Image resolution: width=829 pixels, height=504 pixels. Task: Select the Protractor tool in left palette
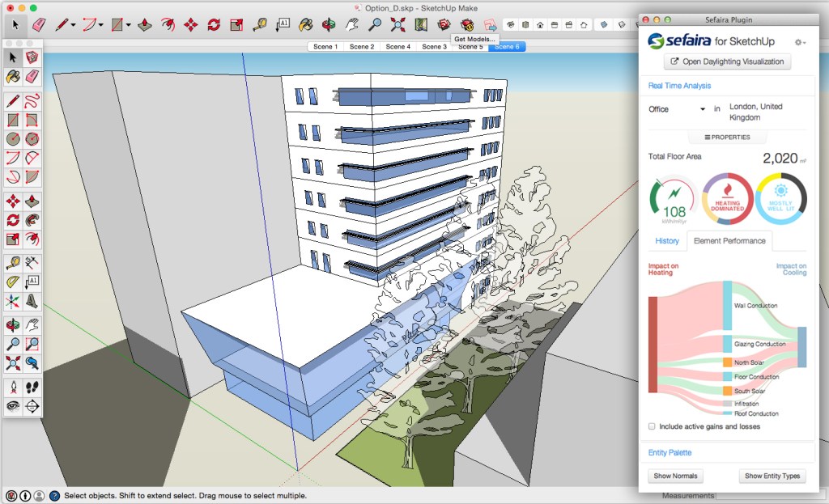[x=13, y=282]
